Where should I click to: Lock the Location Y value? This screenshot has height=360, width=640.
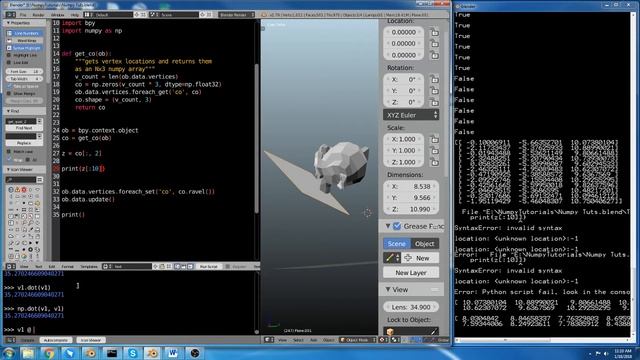coord(434,43)
